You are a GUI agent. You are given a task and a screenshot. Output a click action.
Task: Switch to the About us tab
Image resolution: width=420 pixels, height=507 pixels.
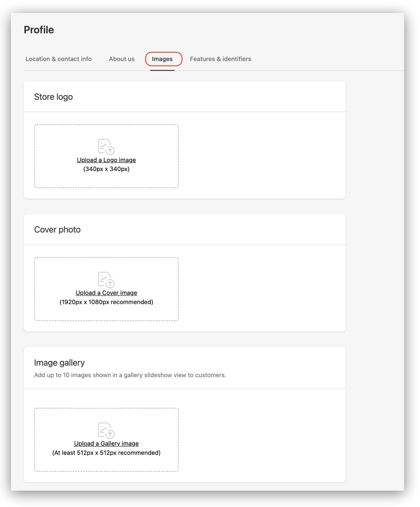coord(122,59)
